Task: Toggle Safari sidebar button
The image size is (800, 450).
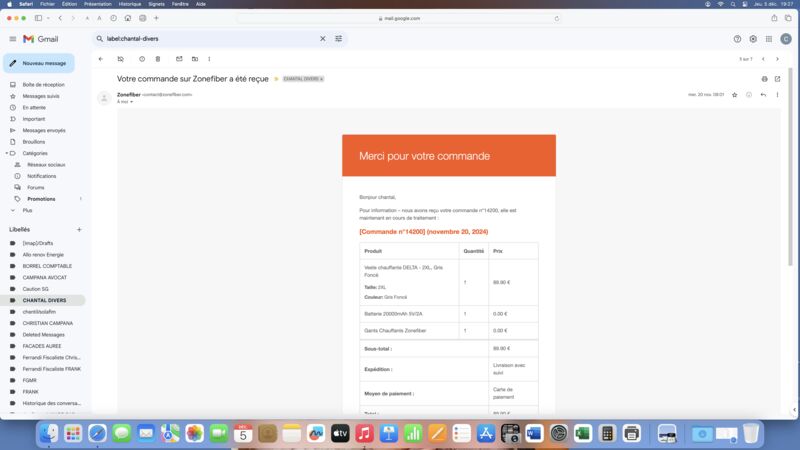Action: pyautogui.click(x=38, y=18)
